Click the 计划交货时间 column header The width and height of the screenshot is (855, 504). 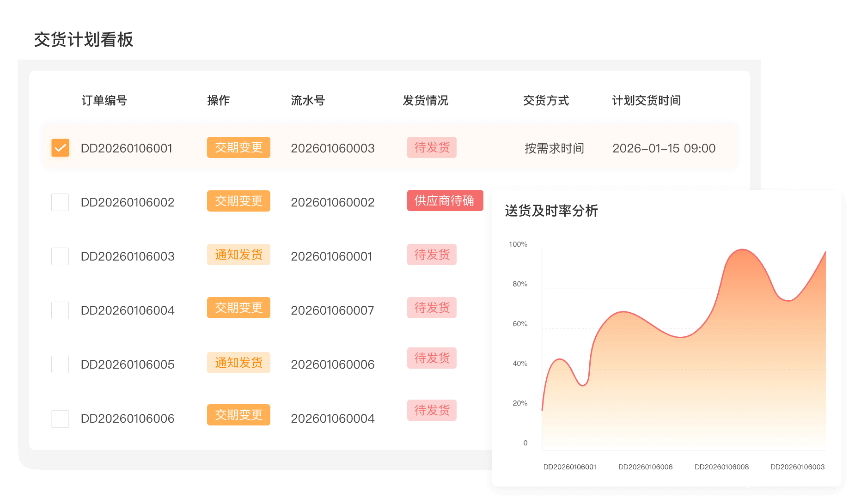tap(646, 100)
